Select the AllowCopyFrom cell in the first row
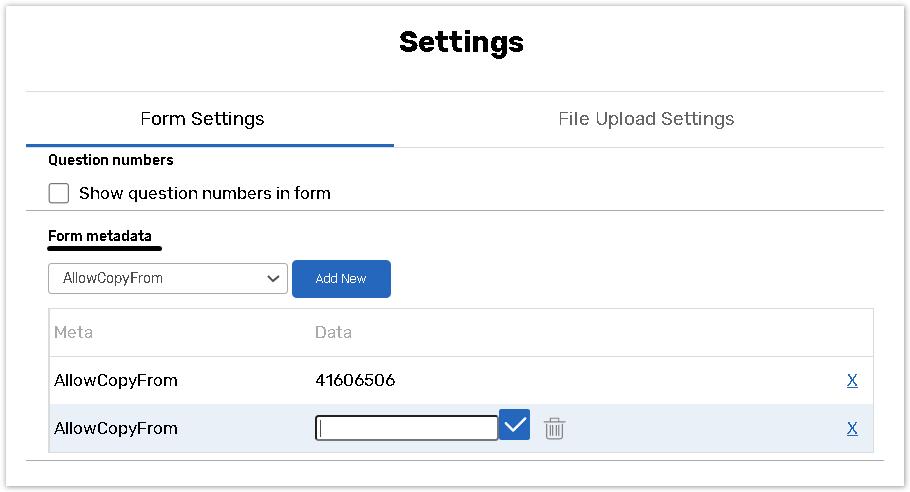Viewport: 910px width, 492px height. (x=116, y=380)
